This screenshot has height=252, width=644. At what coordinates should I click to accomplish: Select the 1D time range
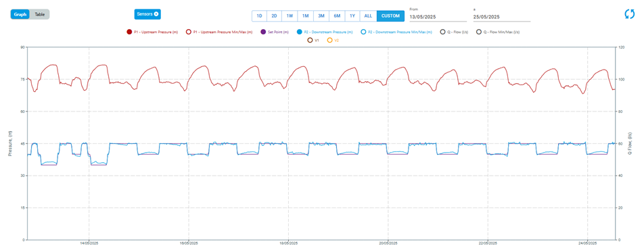[259, 16]
